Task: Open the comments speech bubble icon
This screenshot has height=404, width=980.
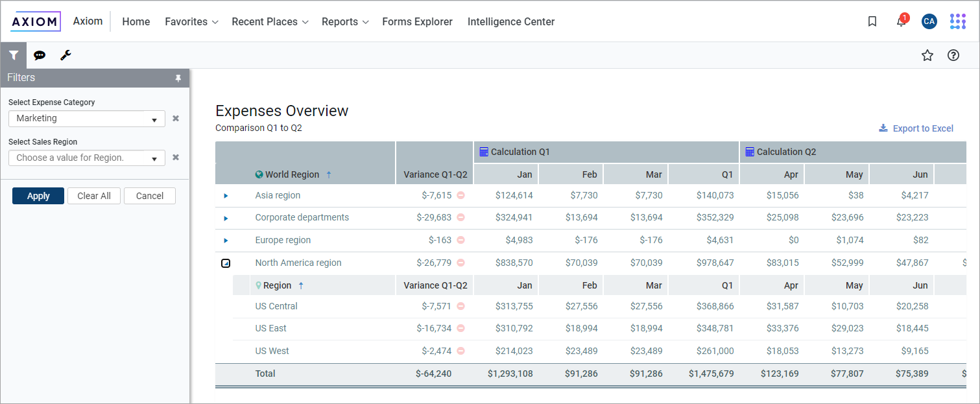Action: click(x=40, y=56)
